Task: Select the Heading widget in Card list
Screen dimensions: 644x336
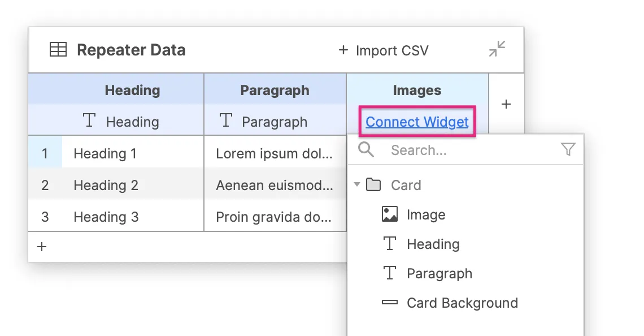Action: click(x=433, y=244)
